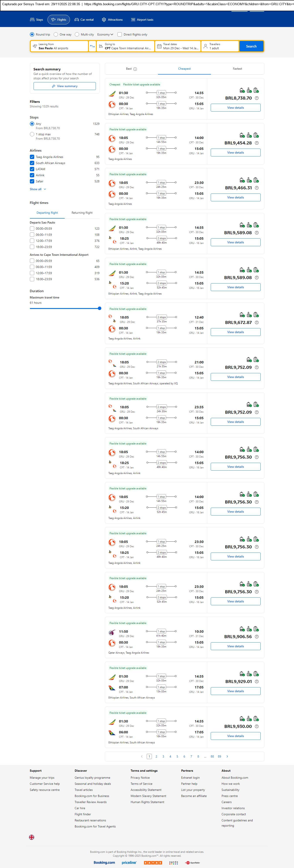The image size is (294, 868).
Task: Open the Economy cabin class dropdown
Action: pyautogui.click(x=105, y=34)
